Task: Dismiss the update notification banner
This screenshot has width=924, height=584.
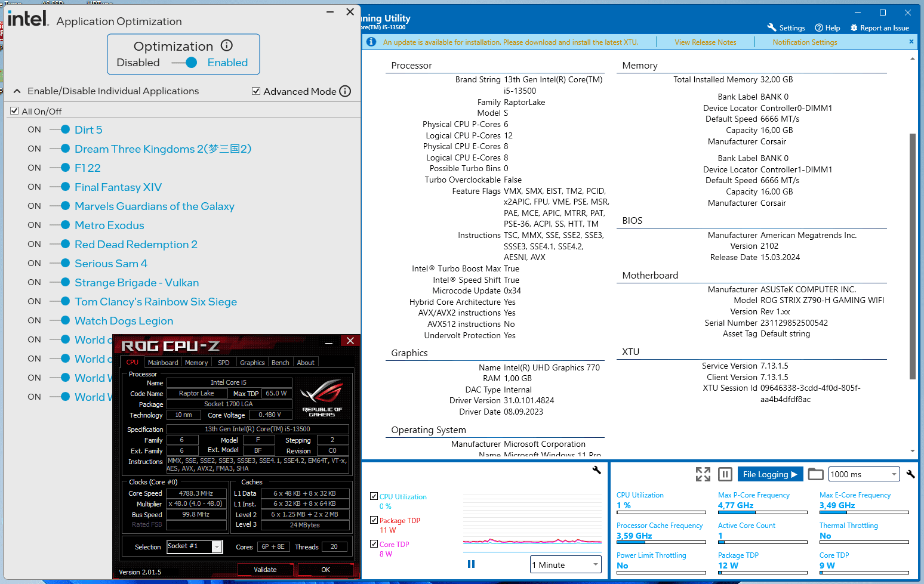Action: (x=911, y=42)
